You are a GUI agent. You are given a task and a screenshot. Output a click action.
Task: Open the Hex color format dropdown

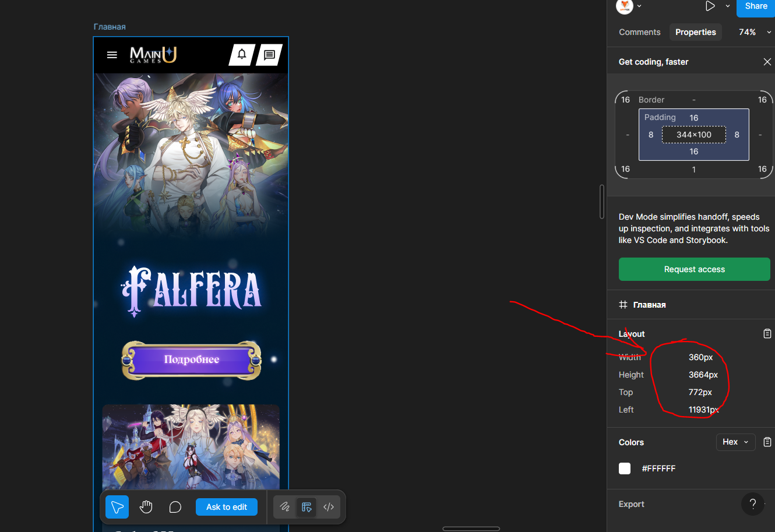(x=735, y=442)
